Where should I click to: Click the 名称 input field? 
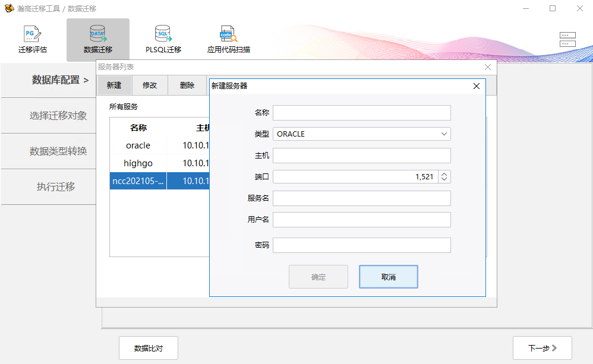[x=361, y=113]
